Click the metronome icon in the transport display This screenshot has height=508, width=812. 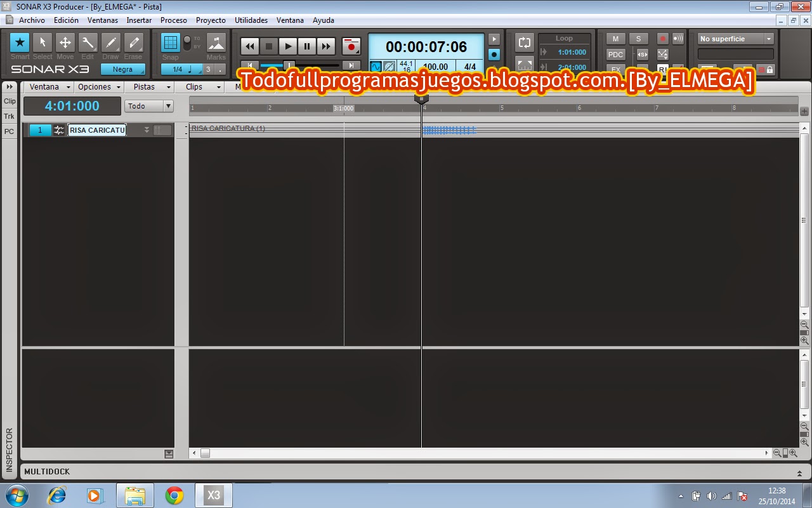(x=389, y=66)
